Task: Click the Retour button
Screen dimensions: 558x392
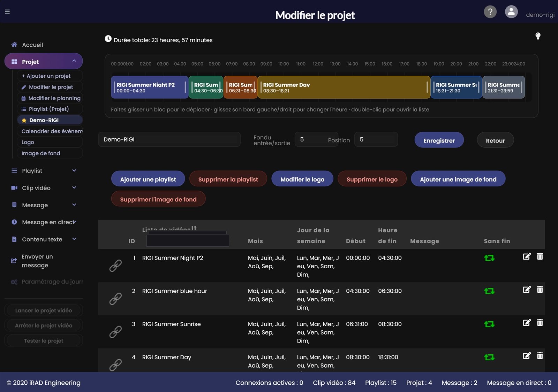Action: click(495, 140)
